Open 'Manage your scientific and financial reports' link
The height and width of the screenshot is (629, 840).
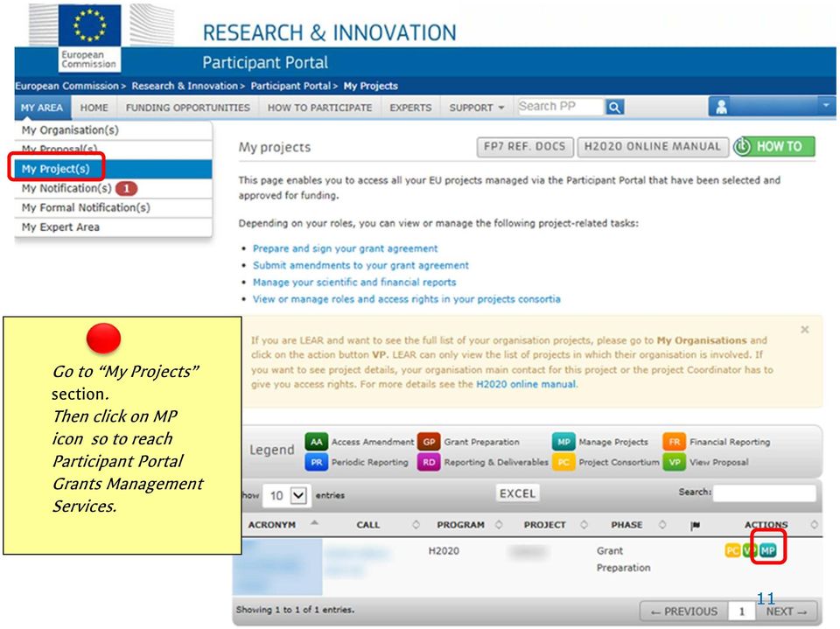(354, 283)
